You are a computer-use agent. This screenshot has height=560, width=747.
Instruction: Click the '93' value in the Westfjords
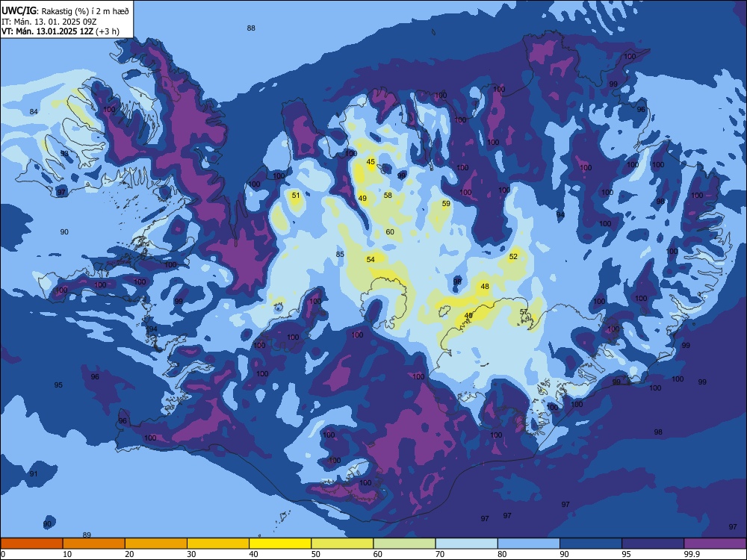(64, 153)
